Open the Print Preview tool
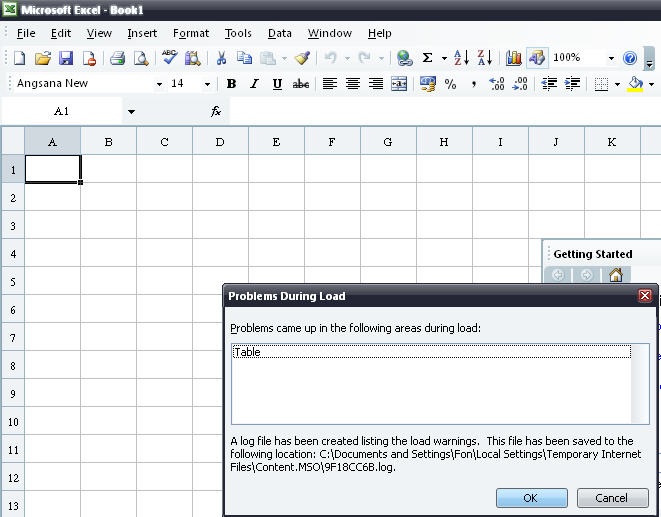Screen dimensions: 661x517 (141, 58)
